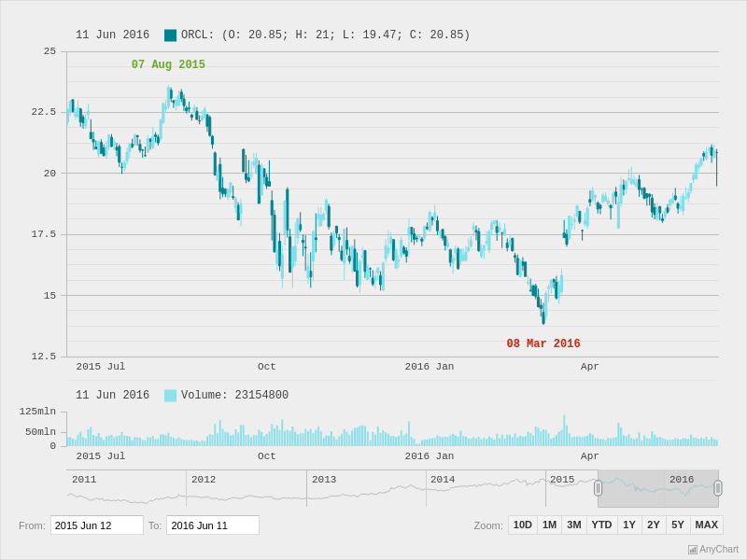Switch zoom period to 2Y
Screen dimensions: 747x560
pos(654,525)
